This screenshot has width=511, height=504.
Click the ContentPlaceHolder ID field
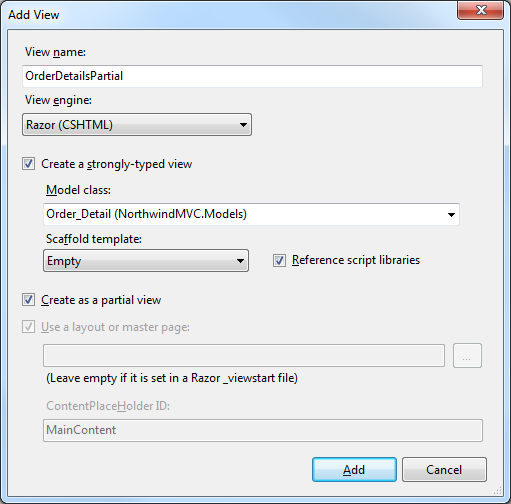click(263, 430)
